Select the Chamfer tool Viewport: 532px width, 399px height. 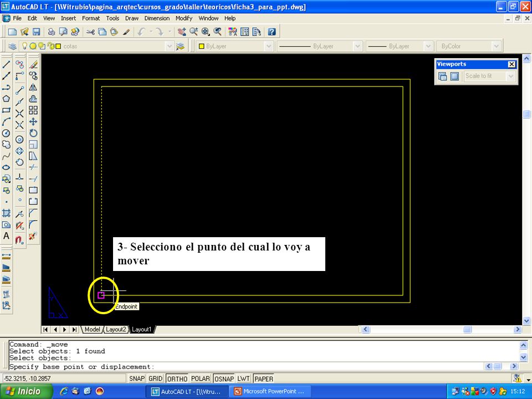(33, 213)
